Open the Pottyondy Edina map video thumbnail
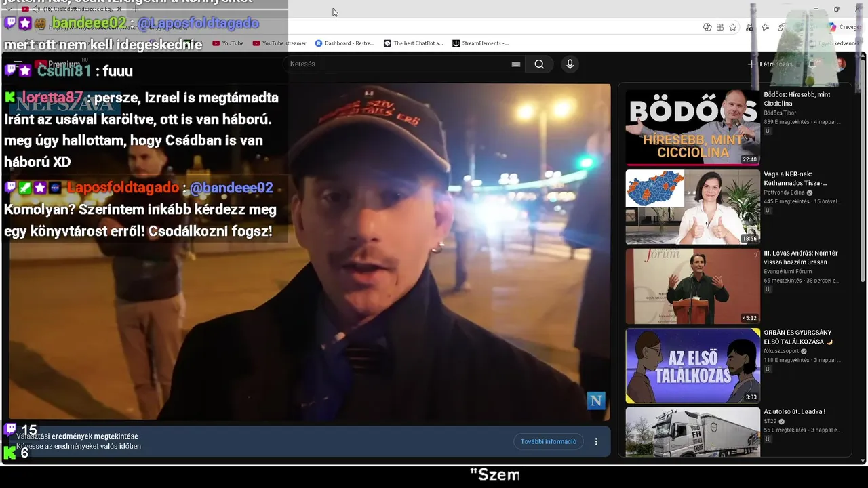The image size is (868, 488). click(x=692, y=207)
